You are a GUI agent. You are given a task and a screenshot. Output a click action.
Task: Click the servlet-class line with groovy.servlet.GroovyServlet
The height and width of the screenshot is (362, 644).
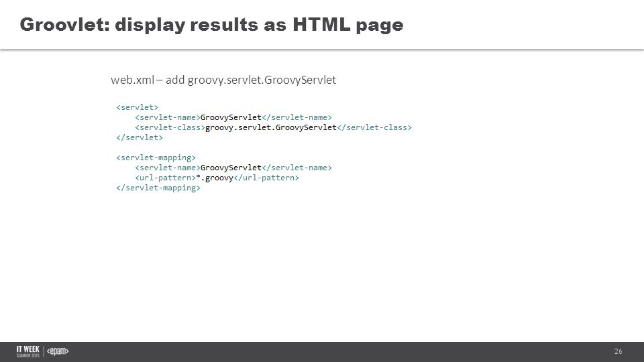(x=273, y=127)
